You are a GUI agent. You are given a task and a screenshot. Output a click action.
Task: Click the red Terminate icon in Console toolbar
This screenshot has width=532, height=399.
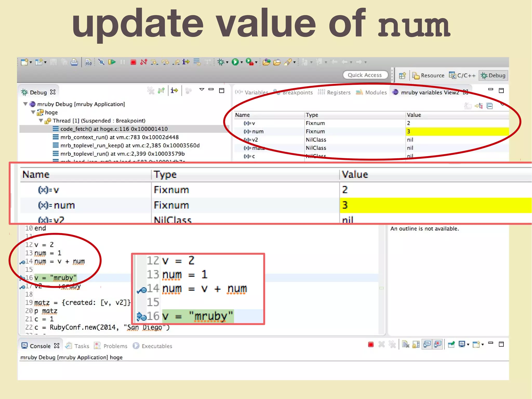(x=371, y=345)
